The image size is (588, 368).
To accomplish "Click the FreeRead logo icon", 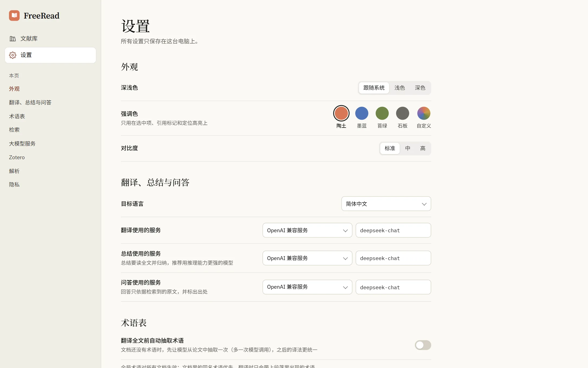I will [14, 16].
